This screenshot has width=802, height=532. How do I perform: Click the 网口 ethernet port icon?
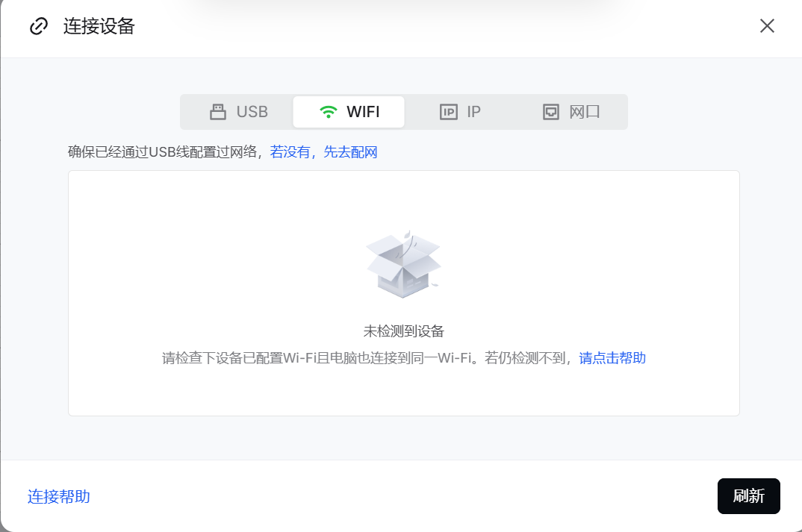pyautogui.click(x=550, y=112)
